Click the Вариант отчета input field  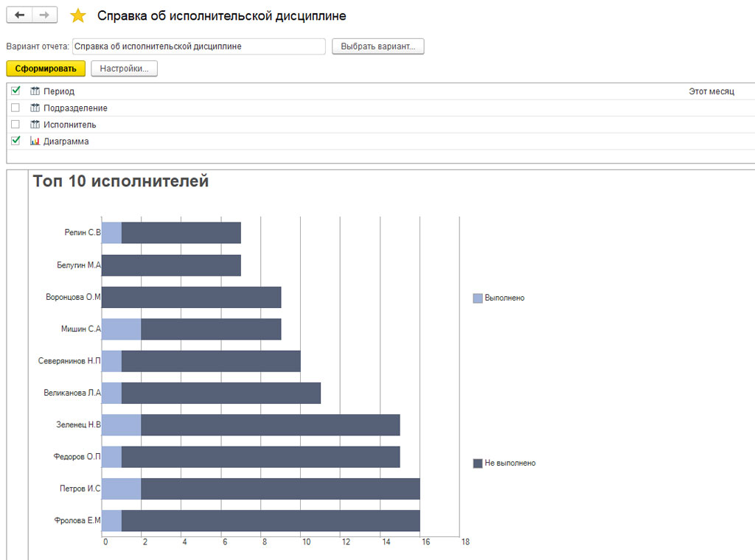pos(198,46)
